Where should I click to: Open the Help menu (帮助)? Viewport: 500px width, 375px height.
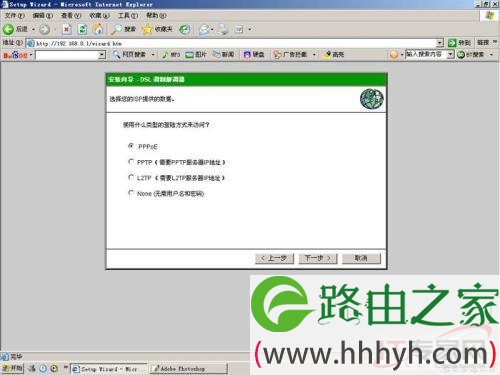[156, 16]
